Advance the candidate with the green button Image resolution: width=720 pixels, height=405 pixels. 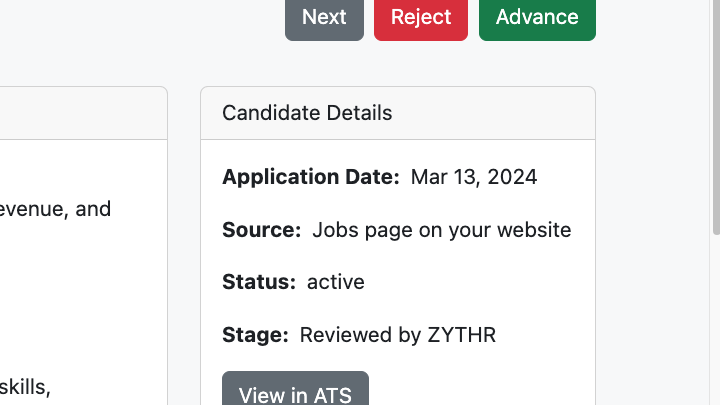(x=537, y=18)
